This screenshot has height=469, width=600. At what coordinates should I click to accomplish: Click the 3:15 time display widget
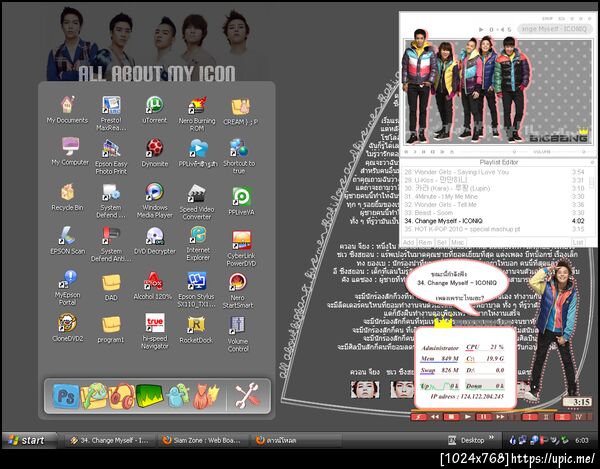point(577,402)
